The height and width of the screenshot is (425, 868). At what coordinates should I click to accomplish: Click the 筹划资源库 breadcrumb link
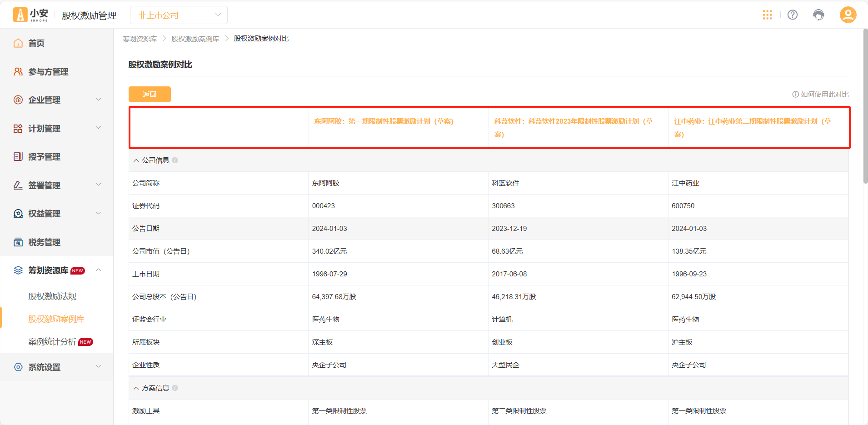point(140,39)
